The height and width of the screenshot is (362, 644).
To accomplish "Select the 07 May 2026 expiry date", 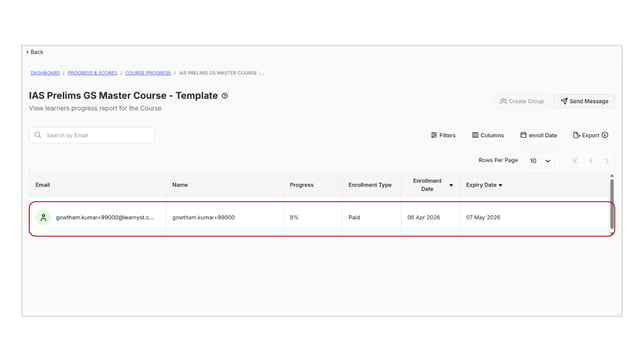I will (483, 217).
